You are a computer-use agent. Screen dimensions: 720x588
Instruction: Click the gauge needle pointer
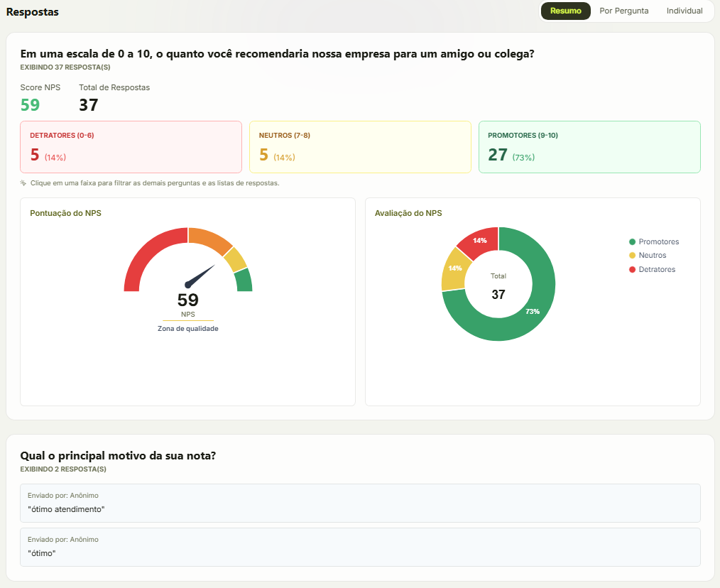coord(200,276)
